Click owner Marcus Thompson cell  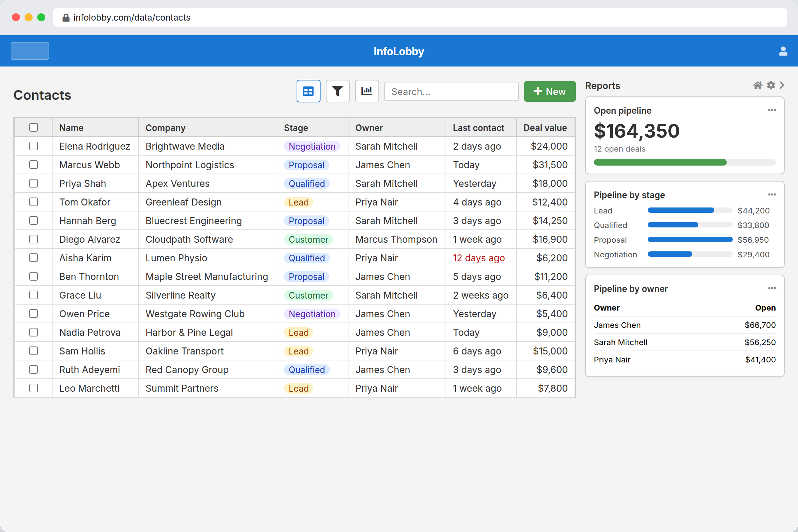396,239
